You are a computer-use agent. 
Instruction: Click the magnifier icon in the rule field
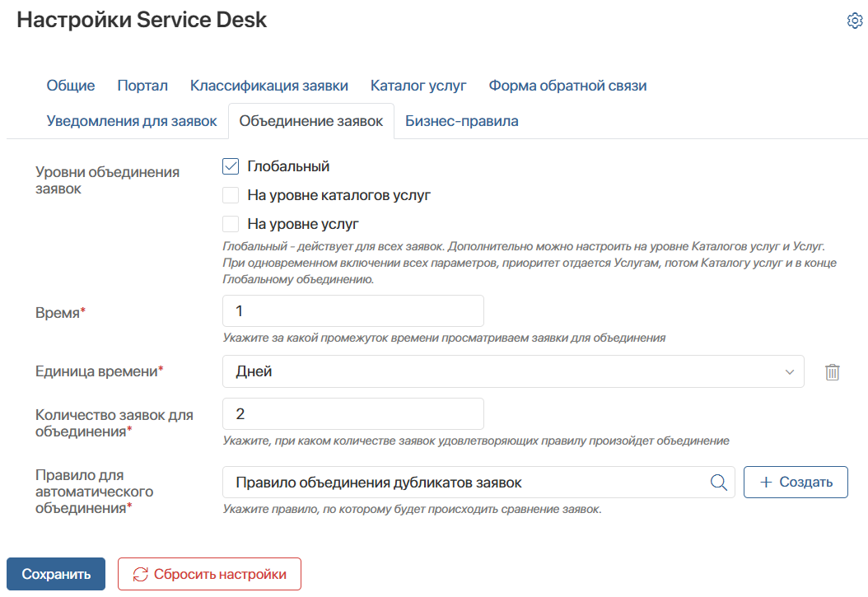click(x=719, y=483)
